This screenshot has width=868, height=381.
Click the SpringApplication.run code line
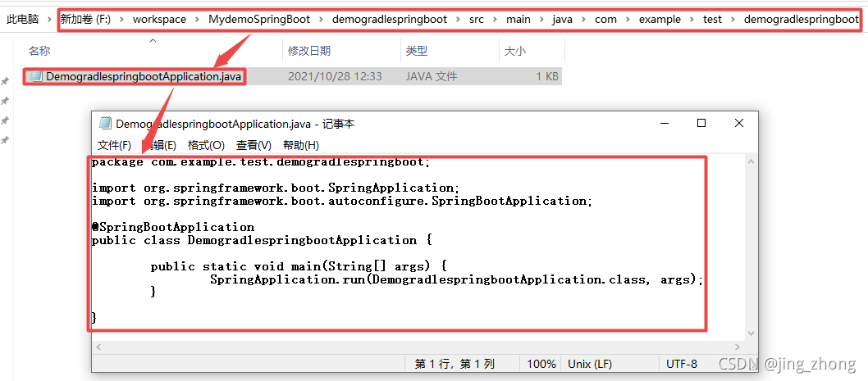coord(456,279)
